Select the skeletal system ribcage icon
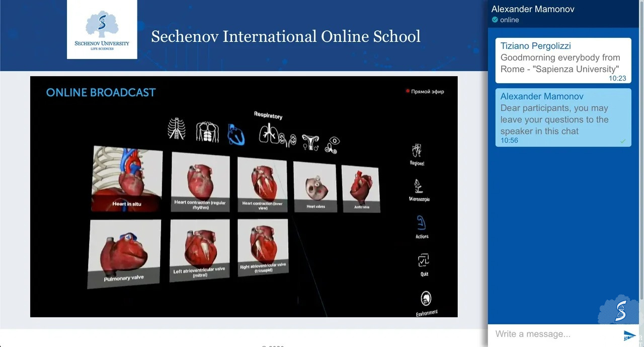The height and width of the screenshot is (347, 644). pos(176,129)
